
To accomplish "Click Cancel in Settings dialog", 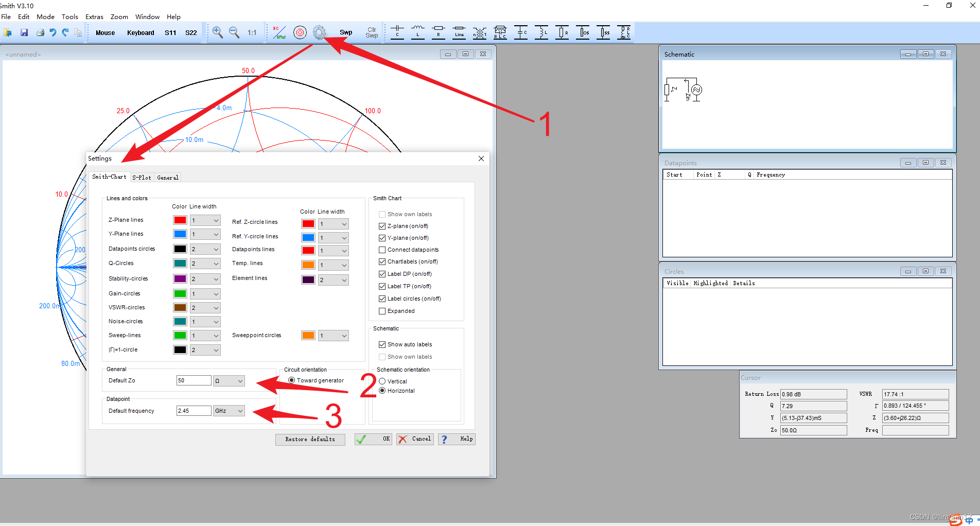I will tap(415, 439).
